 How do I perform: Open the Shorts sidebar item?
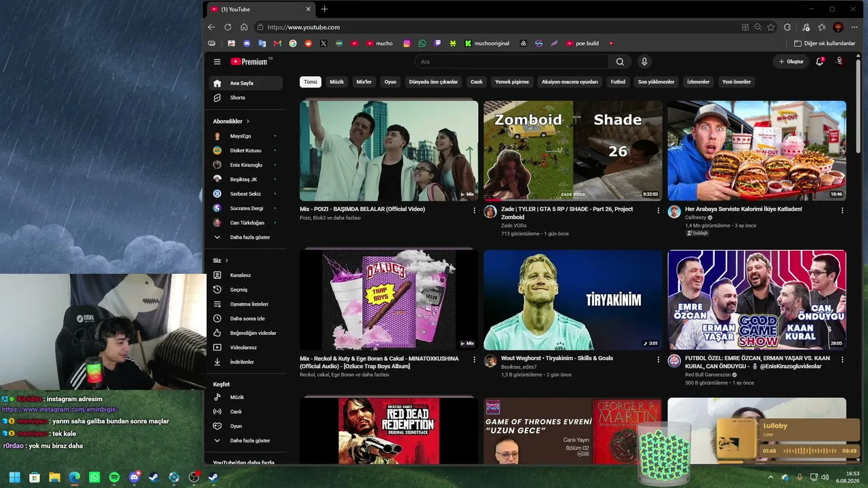[x=246, y=98]
